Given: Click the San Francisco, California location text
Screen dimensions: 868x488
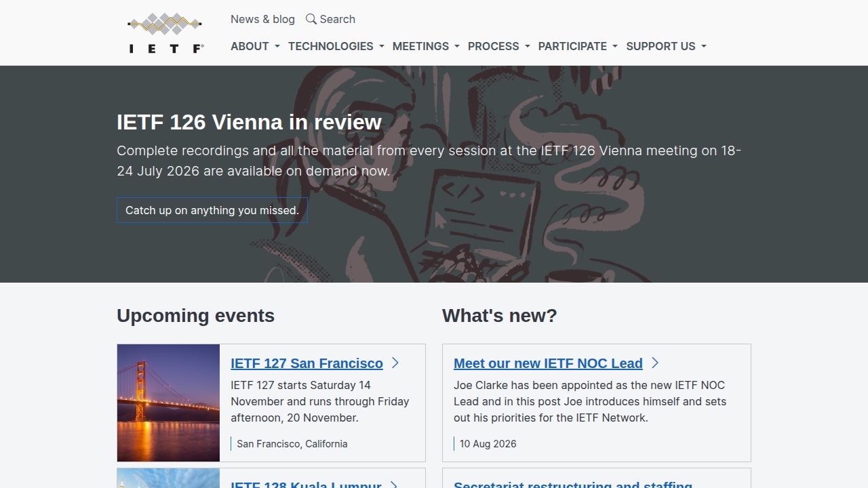Looking at the screenshot, I should 292,444.
